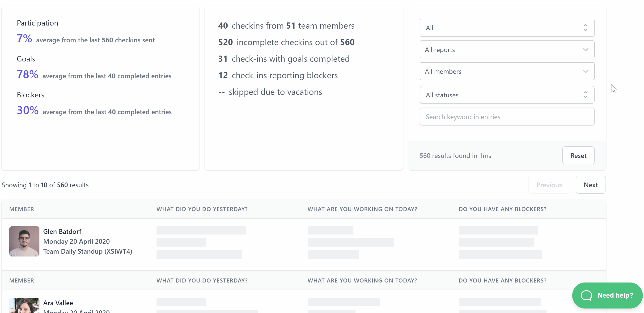The image size is (644, 313).
Task: Click the 'Participation' heading
Action: tap(38, 23)
